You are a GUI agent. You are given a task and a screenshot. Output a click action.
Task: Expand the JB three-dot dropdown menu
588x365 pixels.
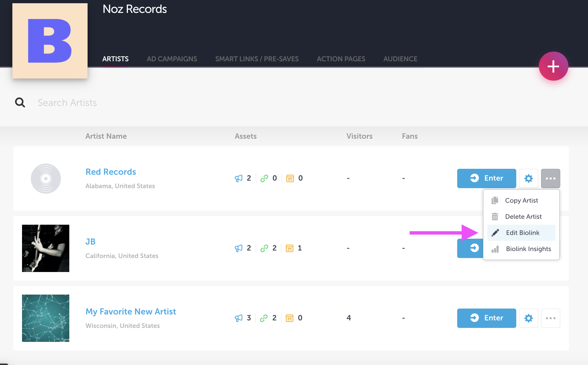551,248
